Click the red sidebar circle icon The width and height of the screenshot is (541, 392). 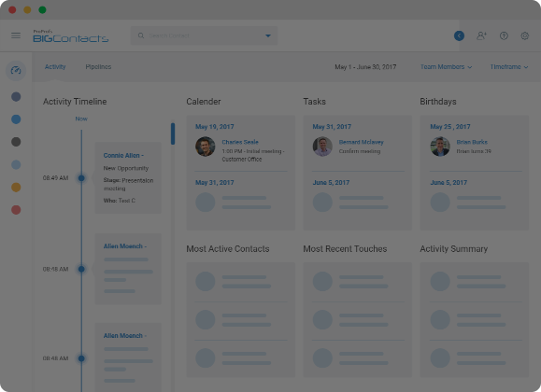16,210
